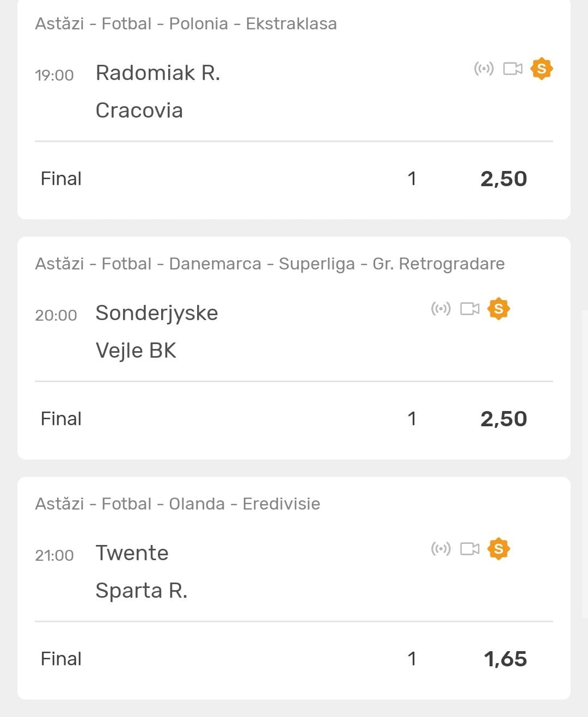Image resolution: width=588 pixels, height=717 pixels.
Task: Tap orange S badge on Twente match
Action: (x=498, y=549)
